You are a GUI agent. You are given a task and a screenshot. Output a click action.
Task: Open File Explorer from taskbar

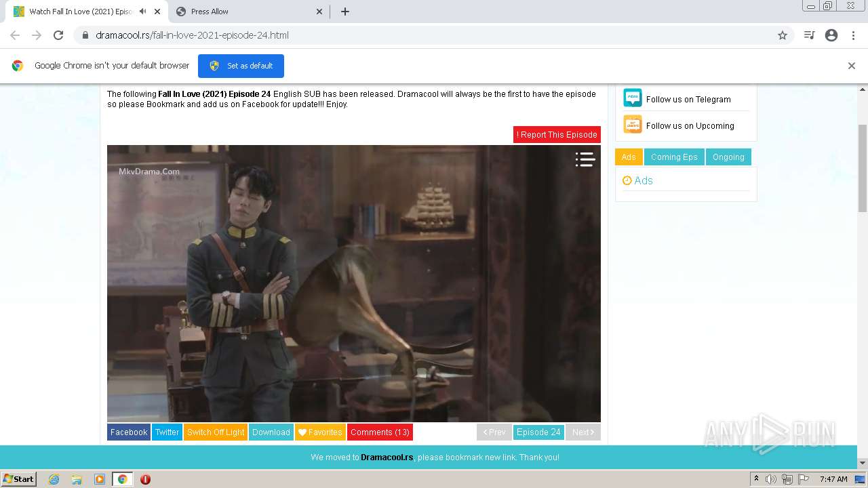pos(77,479)
